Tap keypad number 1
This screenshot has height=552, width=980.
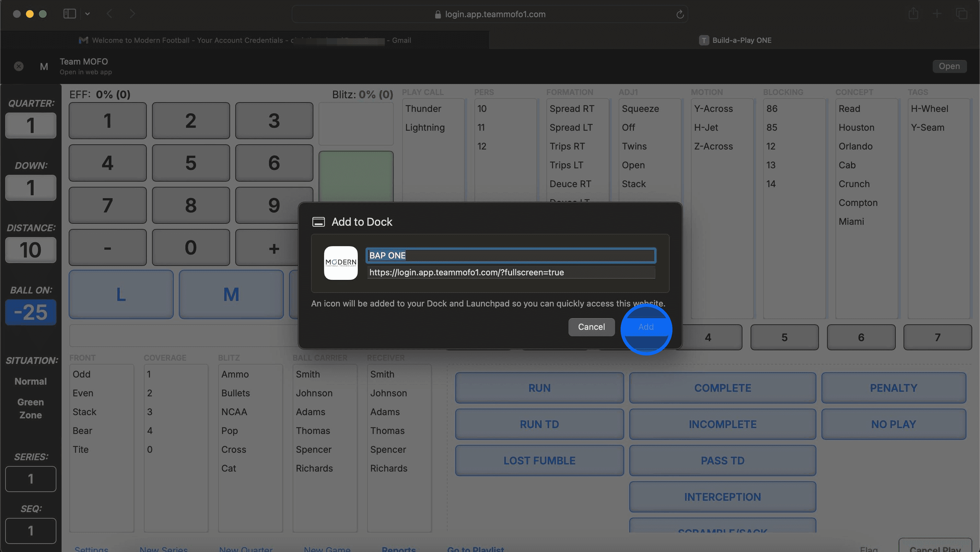click(x=107, y=121)
